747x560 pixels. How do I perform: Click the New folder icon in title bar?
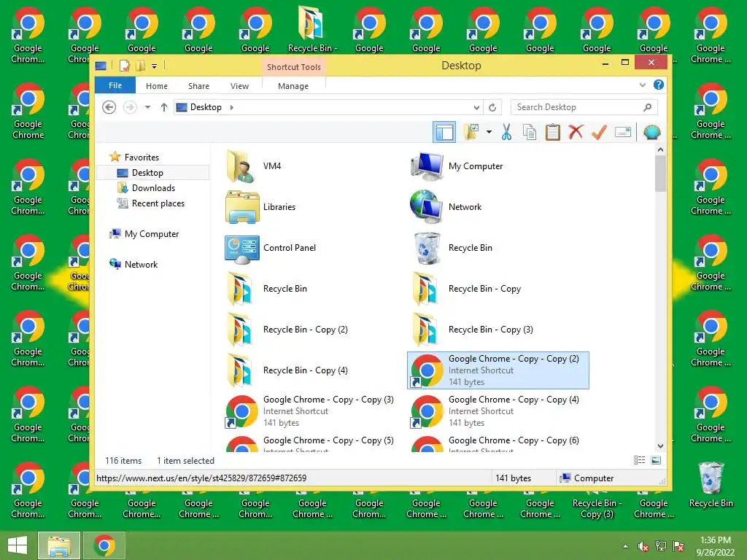coord(140,66)
